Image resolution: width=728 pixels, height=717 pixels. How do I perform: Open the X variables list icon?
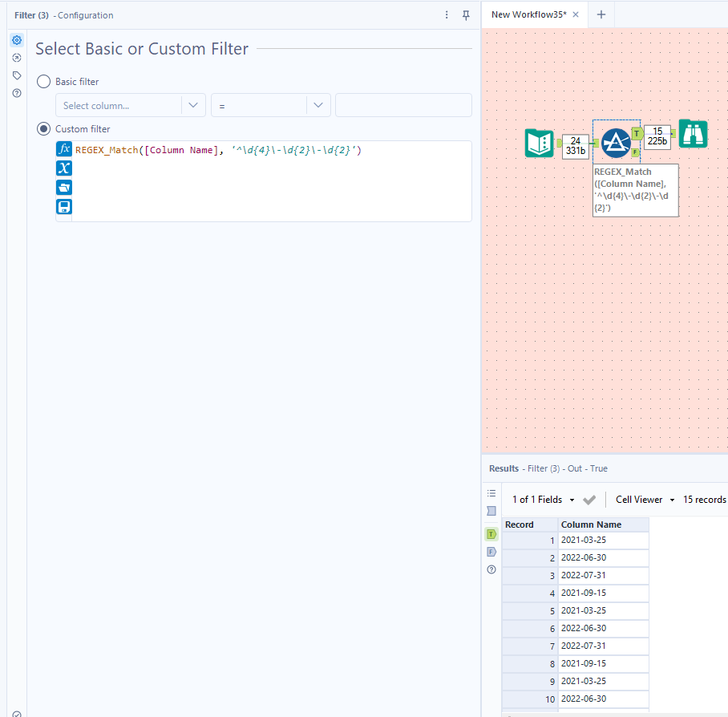(64, 168)
